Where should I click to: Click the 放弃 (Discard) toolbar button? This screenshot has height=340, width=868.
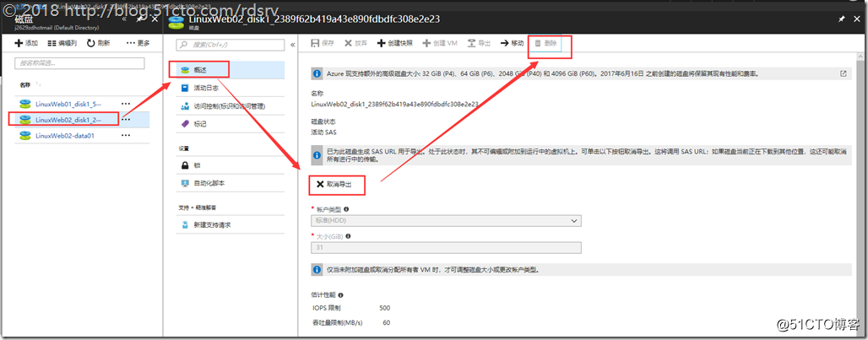click(356, 43)
